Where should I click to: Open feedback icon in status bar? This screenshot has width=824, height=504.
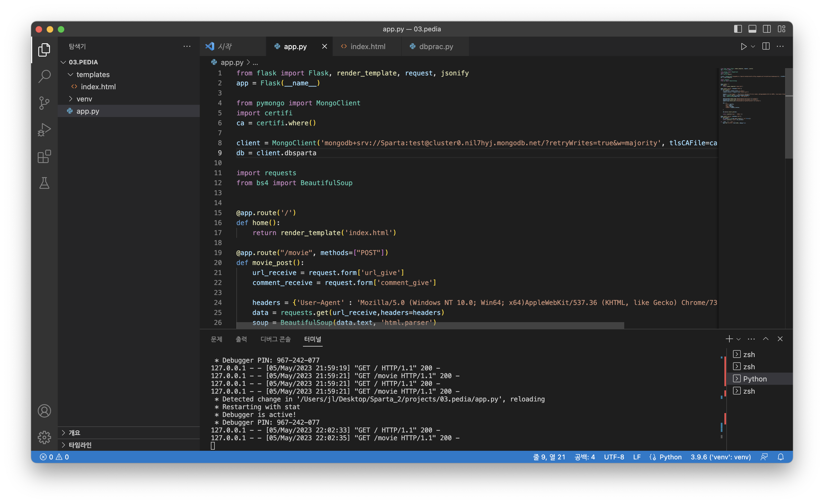click(x=764, y=457)
